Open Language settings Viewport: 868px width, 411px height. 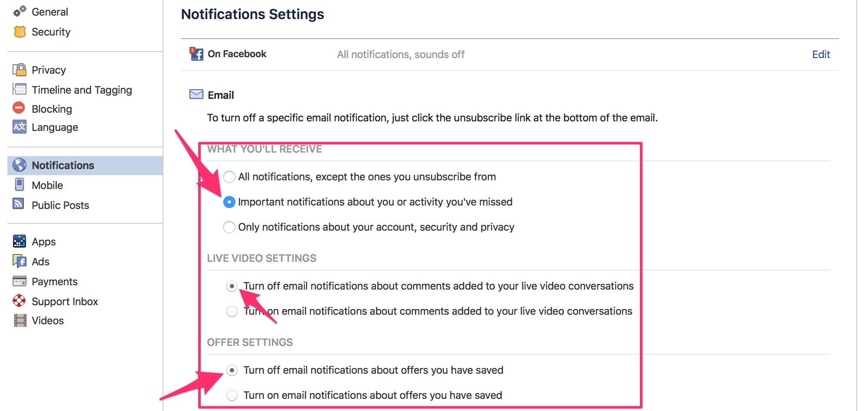click(55, 127)
